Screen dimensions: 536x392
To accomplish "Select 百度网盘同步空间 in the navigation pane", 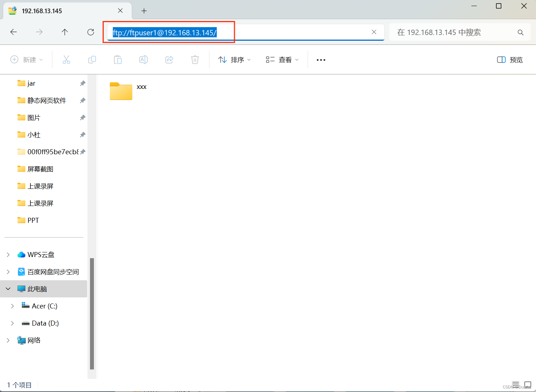I will [x=48, y=272].
